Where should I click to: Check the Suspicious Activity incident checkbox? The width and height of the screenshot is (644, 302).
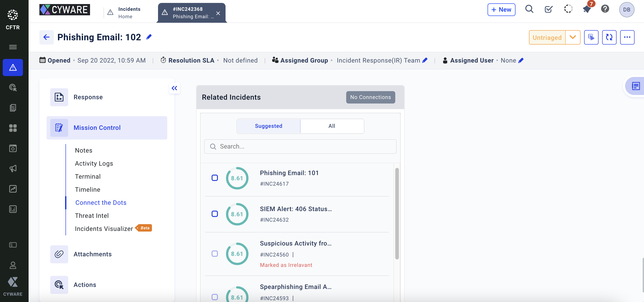(x=215, y=253)
